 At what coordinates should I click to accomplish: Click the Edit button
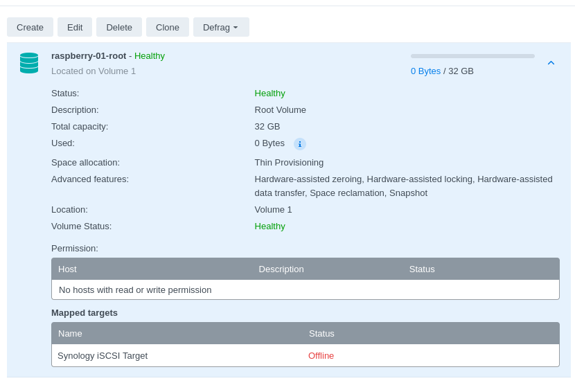tap(75, 27)
